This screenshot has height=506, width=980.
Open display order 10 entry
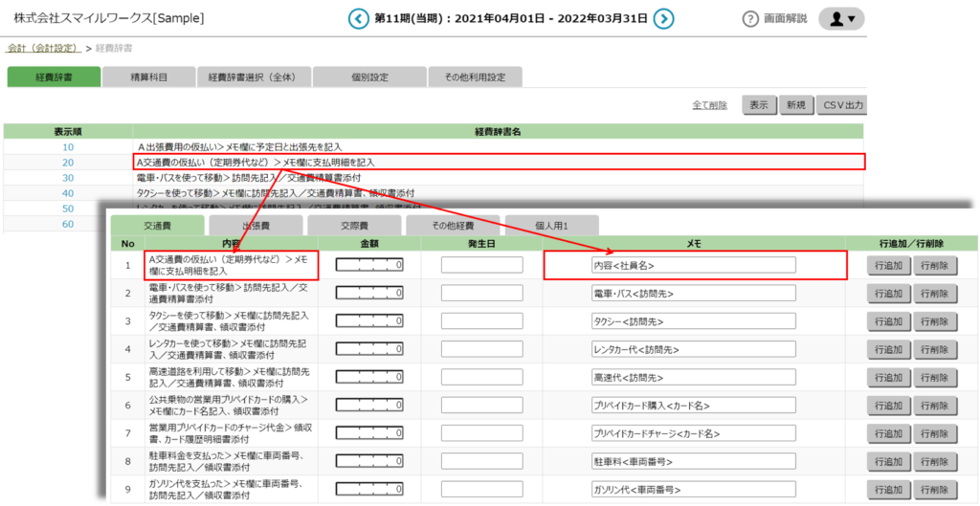click(68, 146)
